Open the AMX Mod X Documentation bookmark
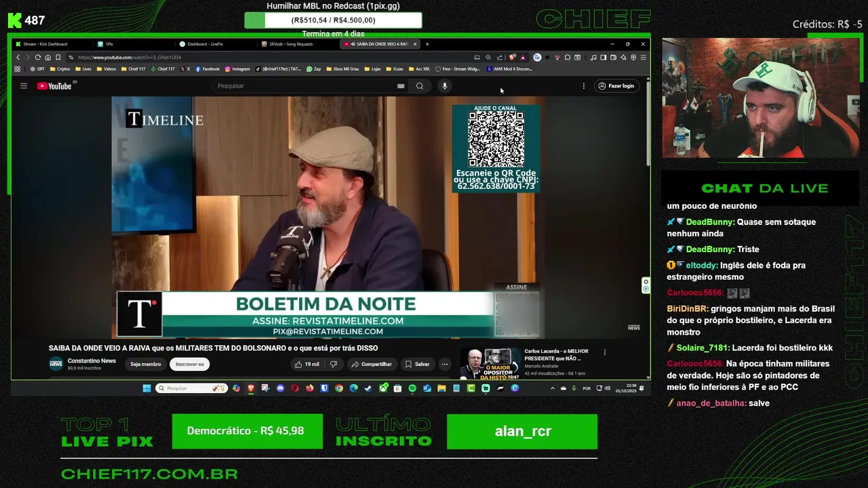 (x=510, y=69)
